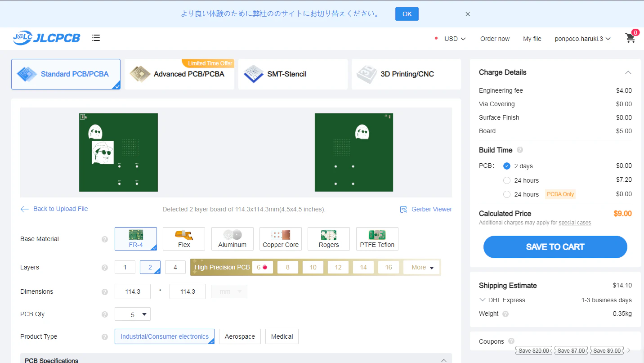
Task: Click the help icon next to Build Time
Action: coord(520,150)
